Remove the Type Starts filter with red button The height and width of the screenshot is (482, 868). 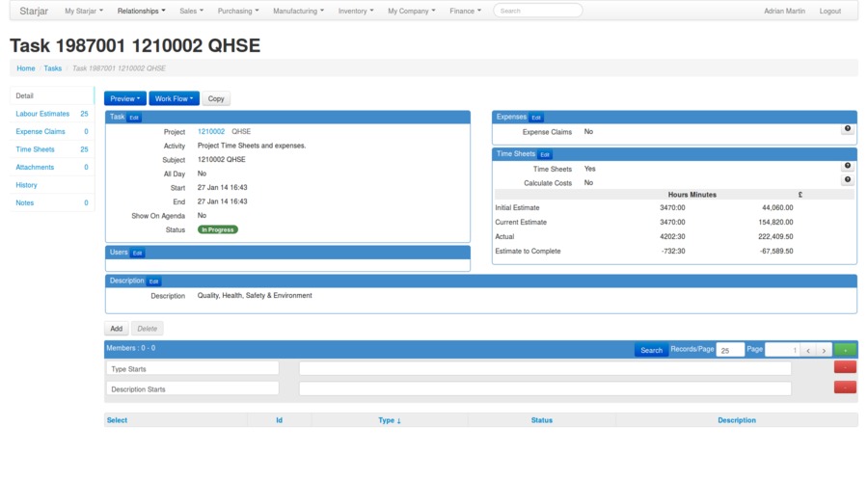(x=845, y=367)
